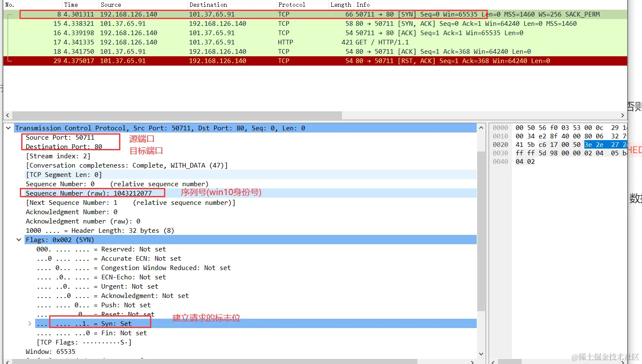
Task: Click hex offset row 0030
Action: (x=500, y=153)
